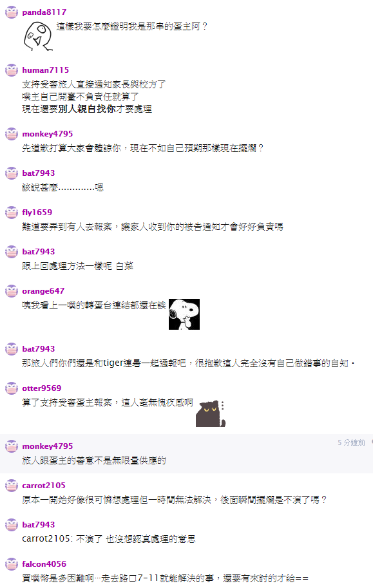
Task: Open otter9569's profile link
Action: [42, 388]
